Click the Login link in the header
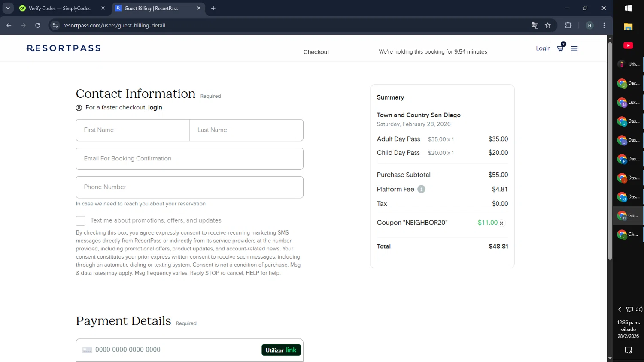The width and height of the screenshot is (644, 362). (x=543, y=48)
